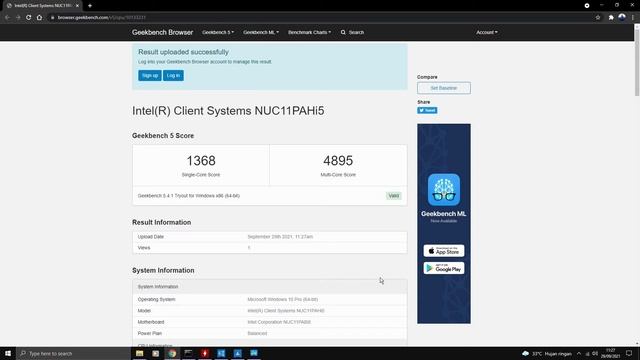The width and height of the screenshot is (640, 360).
Task: Show hidden system tray icons
Action: point(579,353)
